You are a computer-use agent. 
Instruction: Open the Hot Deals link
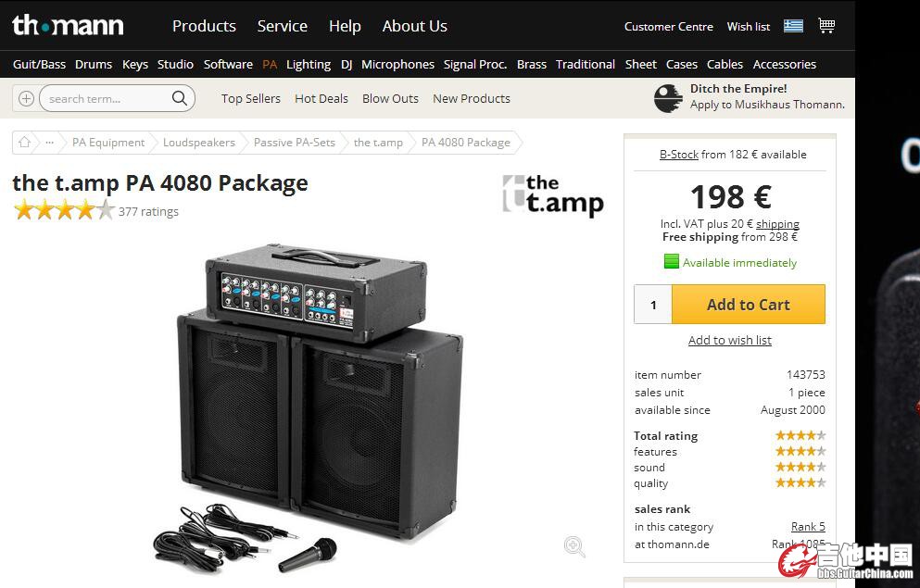(321, 98)
